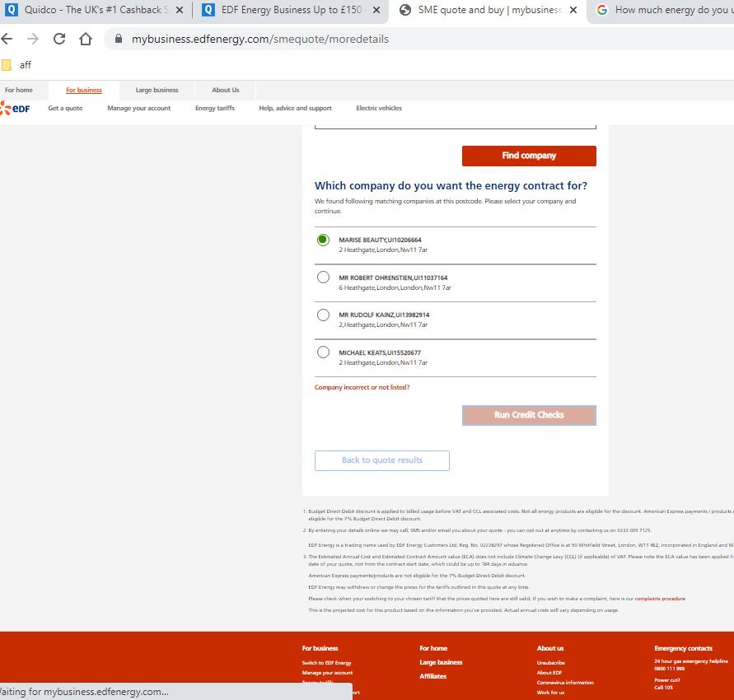Image resolution: width=734 pixels, height=700 pixels.
Task: Open the complaints procedure link
Action: pos(660,599)
